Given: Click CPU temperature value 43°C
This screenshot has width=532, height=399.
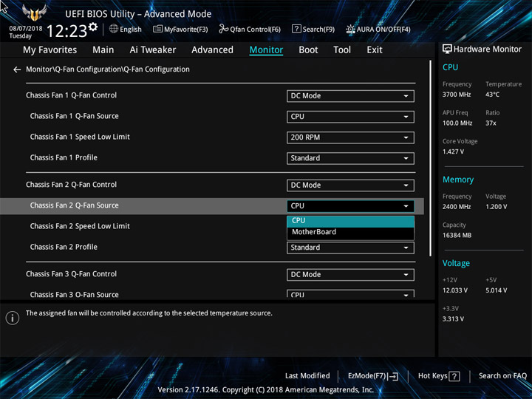Looking at the screenshot, I should pos(492,95).
